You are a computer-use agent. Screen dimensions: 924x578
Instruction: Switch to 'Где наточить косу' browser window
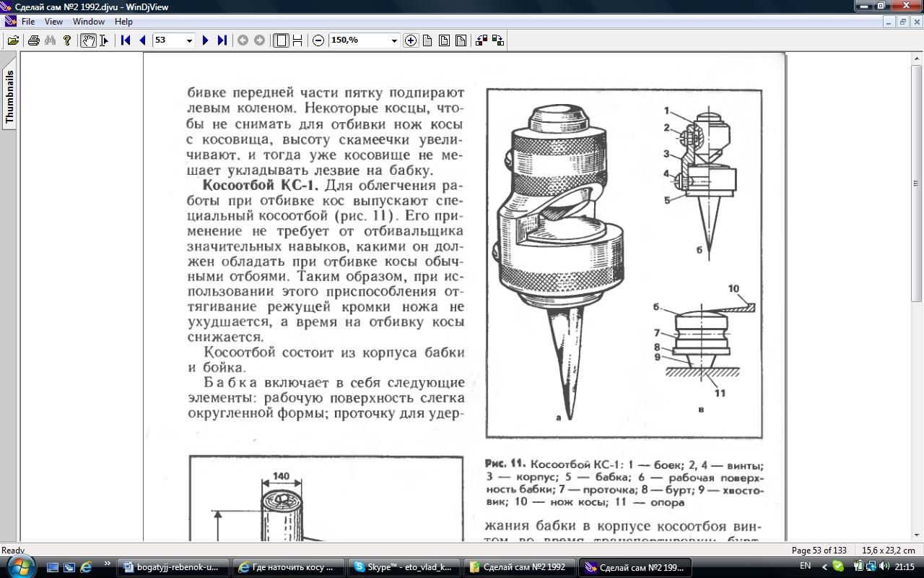289,567
